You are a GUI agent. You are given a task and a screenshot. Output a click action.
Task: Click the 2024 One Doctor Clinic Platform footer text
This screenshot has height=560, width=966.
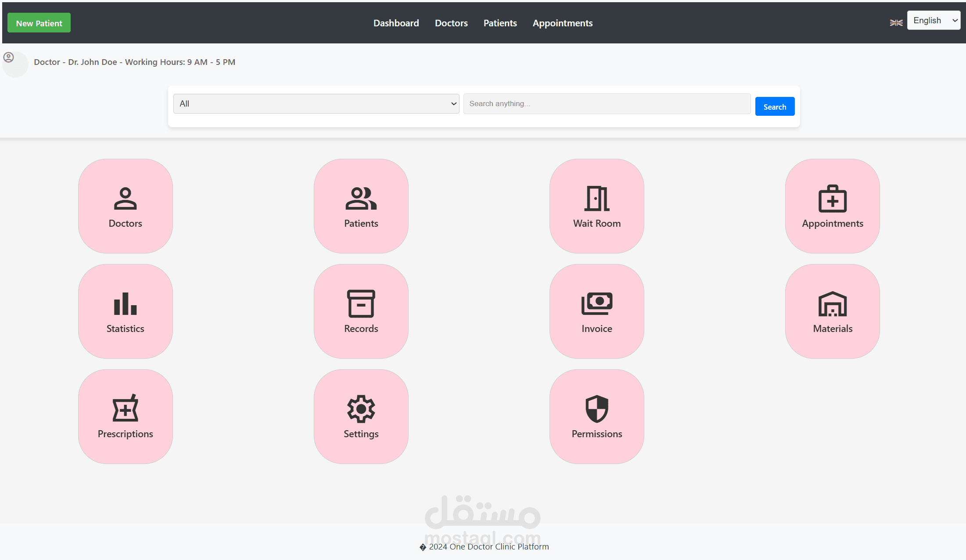click(484, 546)
